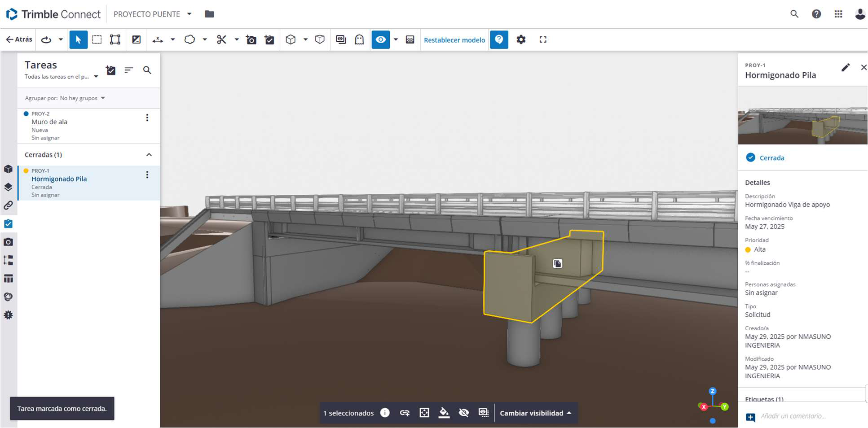868x428 pixels.
Task: Open the section cut tool
Action: tap(221, 39)
